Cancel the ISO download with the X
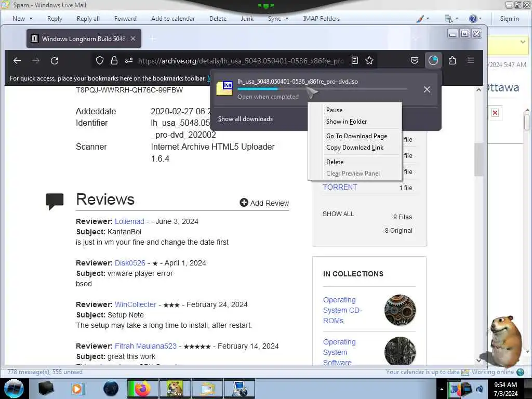 point(427,89)
